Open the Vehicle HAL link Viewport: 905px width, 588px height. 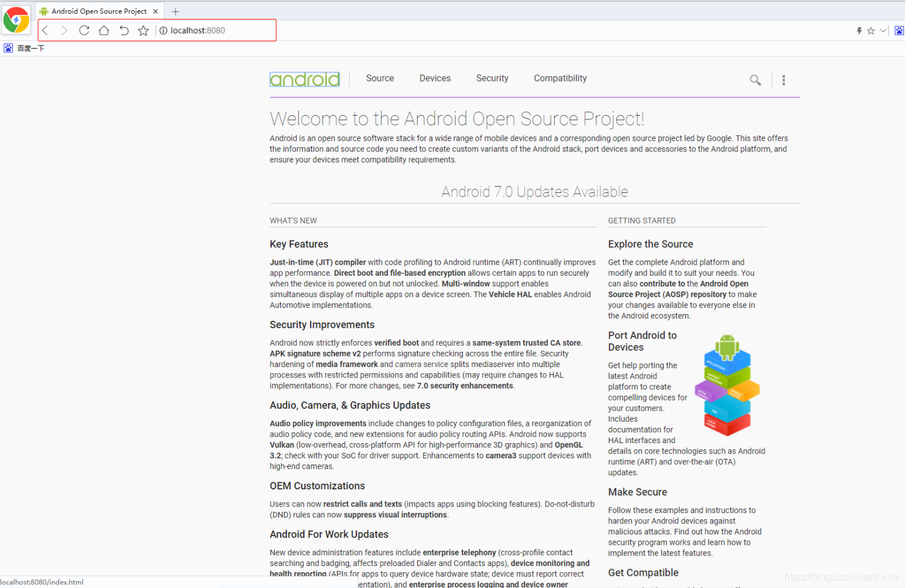coord(510,295)
